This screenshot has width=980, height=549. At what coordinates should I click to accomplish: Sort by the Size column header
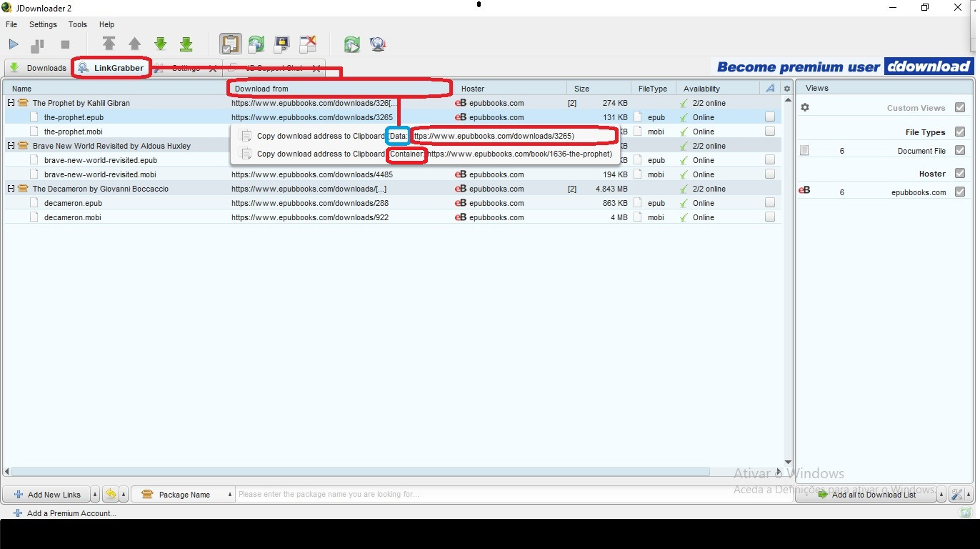click(x=599, y=89)
